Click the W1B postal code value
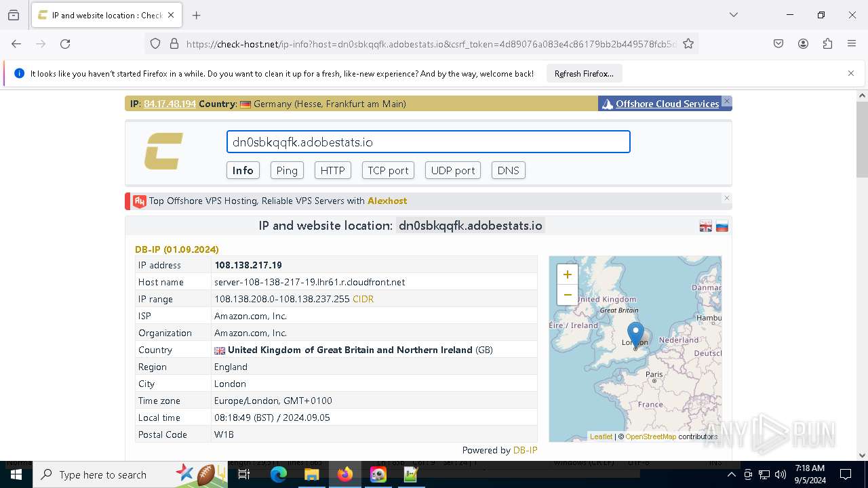868x488 pixels. pos(224,434)
